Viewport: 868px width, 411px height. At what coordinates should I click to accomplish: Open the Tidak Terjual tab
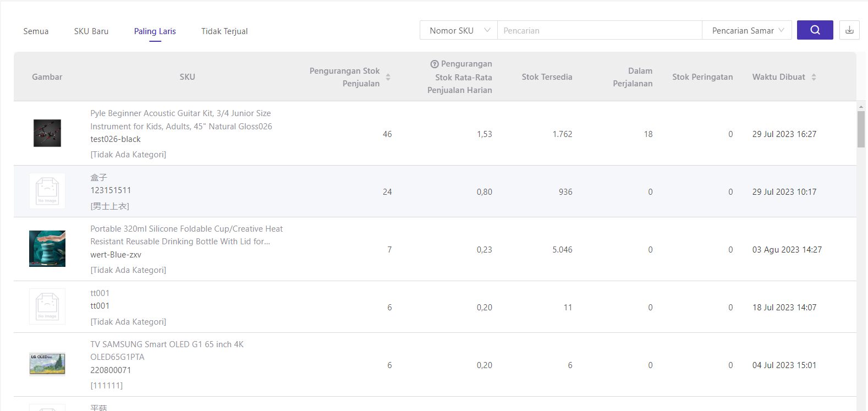[x=224, y=31]
